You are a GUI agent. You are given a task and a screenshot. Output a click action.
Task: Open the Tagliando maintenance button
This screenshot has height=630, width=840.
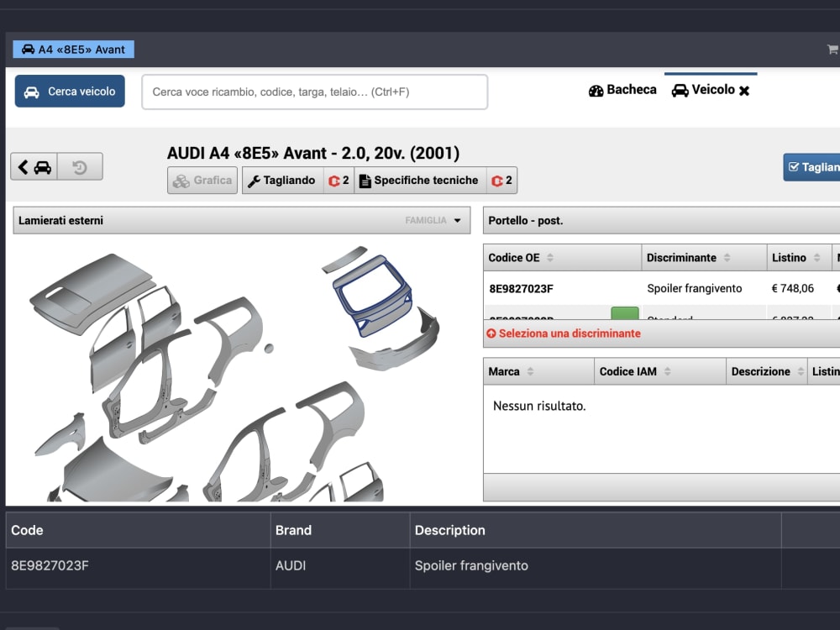click(x=282, y=181)
